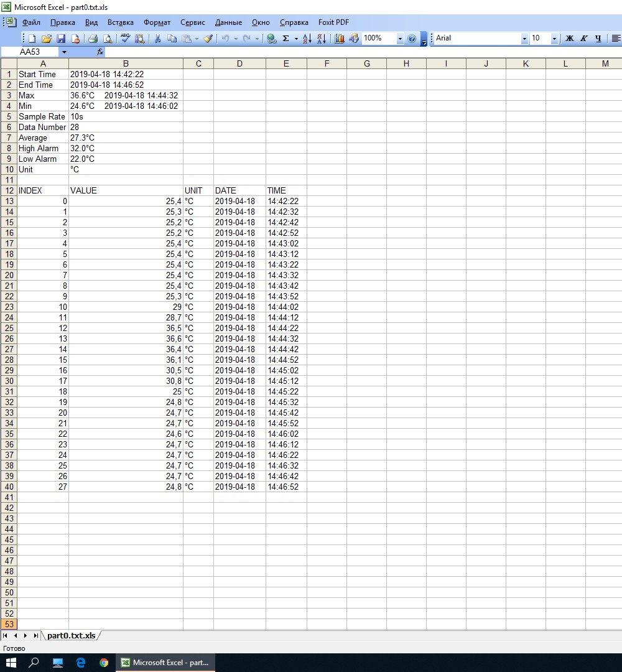Copy selection with the Copy icon
The height and width of the screenshot is (672, 622).
pyautogui.click(x=172, y=39)
